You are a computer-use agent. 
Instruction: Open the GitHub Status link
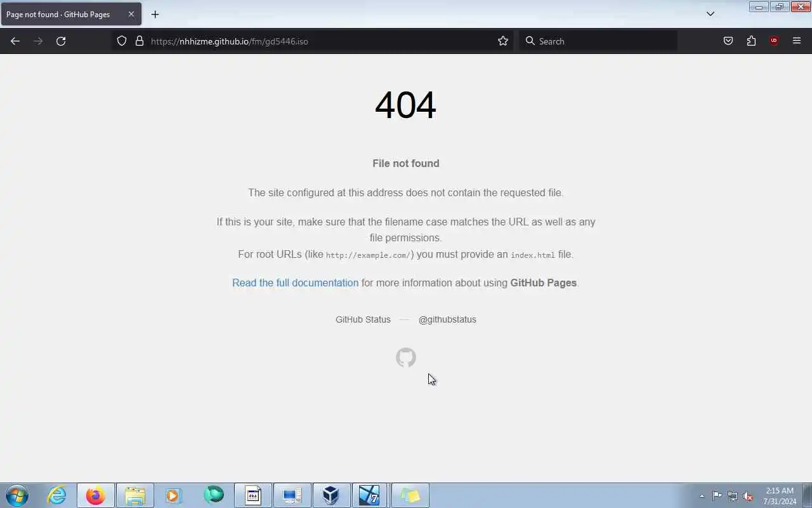point(363,319)
